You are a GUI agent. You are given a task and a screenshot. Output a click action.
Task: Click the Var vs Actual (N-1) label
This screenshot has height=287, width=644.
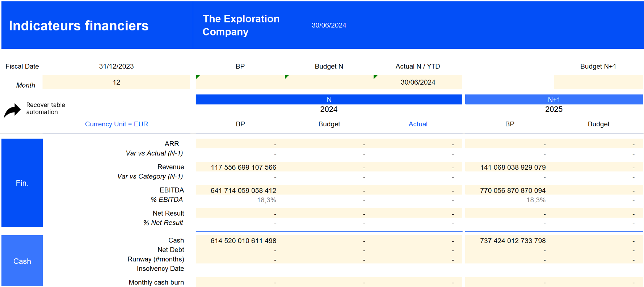pos(154,153)
